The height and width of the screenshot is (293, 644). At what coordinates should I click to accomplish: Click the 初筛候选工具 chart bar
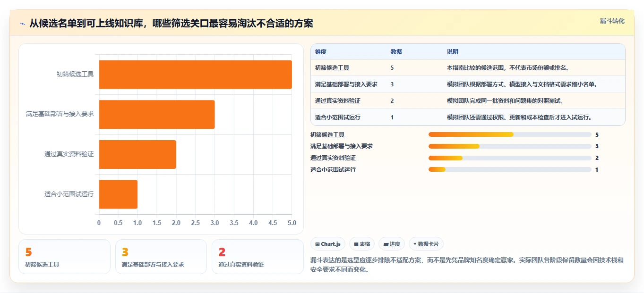195,75
